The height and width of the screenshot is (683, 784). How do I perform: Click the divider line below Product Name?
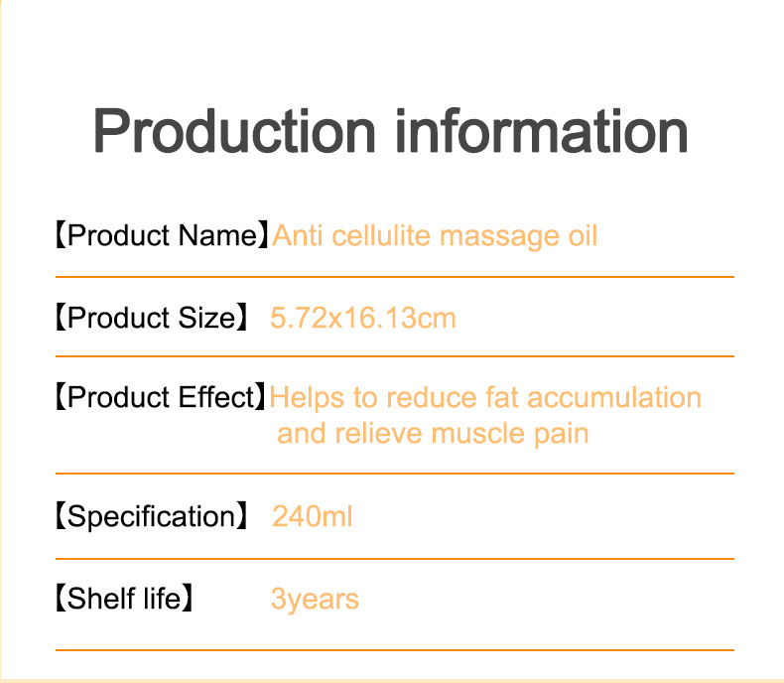click(x=394, y=277)
